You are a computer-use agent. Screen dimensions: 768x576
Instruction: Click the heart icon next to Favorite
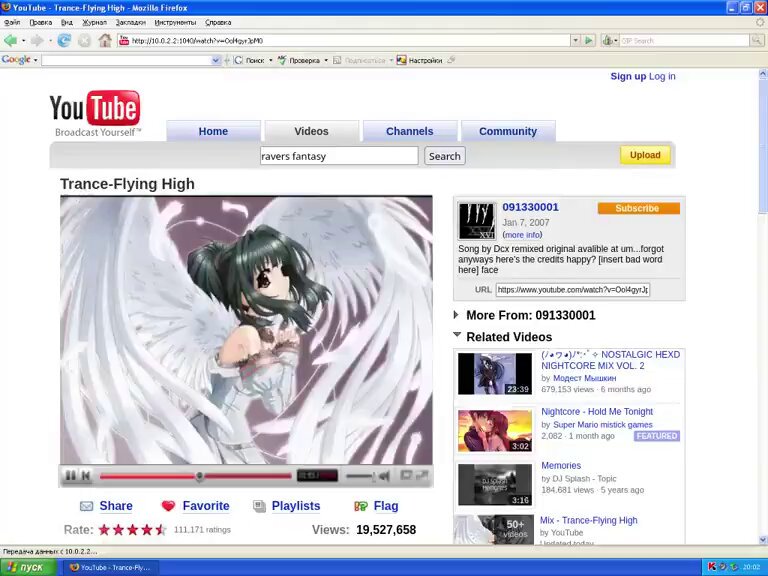tap(168, 506)
